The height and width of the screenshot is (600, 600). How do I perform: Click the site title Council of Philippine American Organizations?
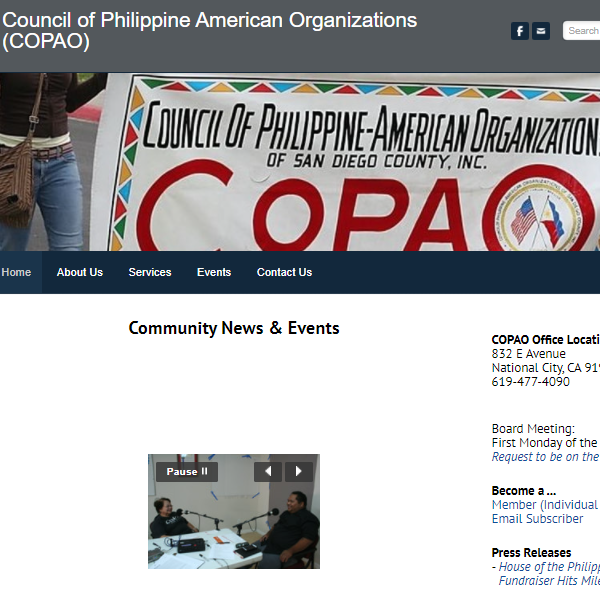209,30
